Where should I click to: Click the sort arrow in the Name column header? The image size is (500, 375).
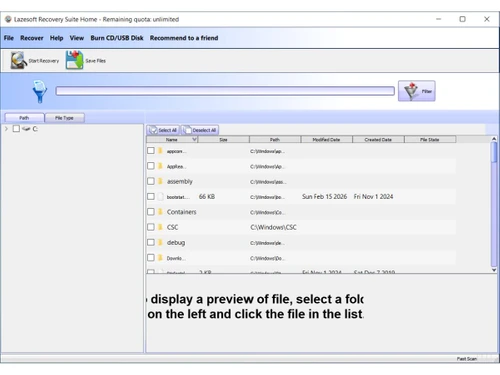194,139
